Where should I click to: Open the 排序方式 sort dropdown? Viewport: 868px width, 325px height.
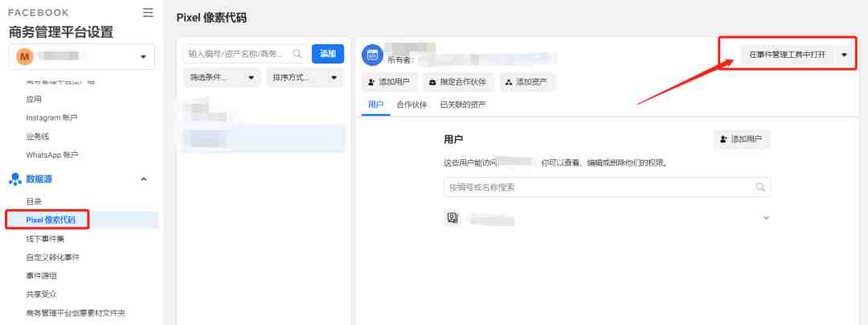click(x=305, y=77)
